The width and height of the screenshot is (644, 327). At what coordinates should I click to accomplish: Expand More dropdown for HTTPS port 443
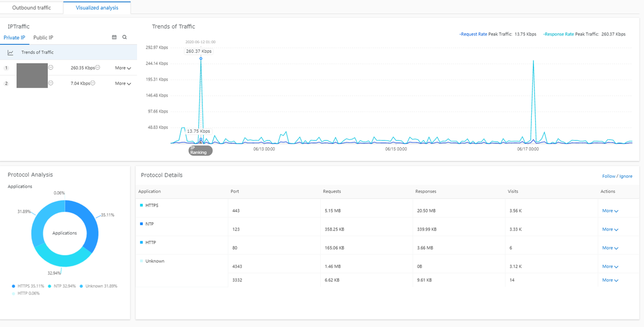[x=610, y=211]
